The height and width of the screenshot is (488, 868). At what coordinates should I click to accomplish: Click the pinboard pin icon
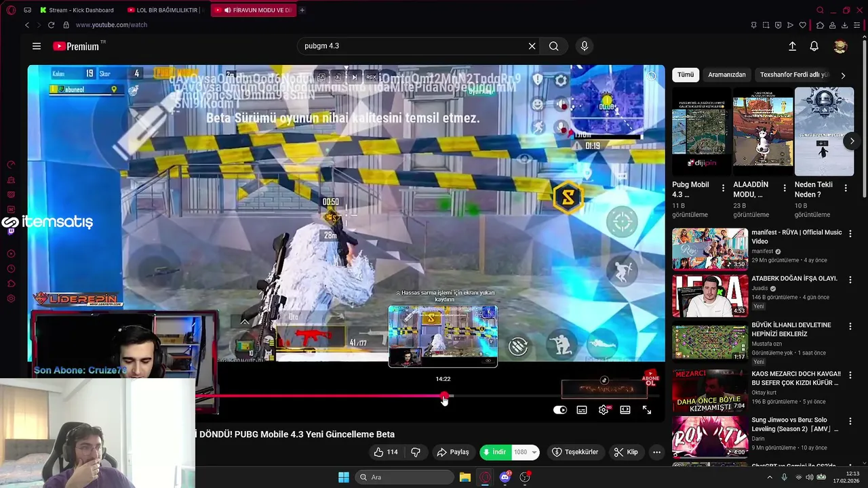coord(753,25)
